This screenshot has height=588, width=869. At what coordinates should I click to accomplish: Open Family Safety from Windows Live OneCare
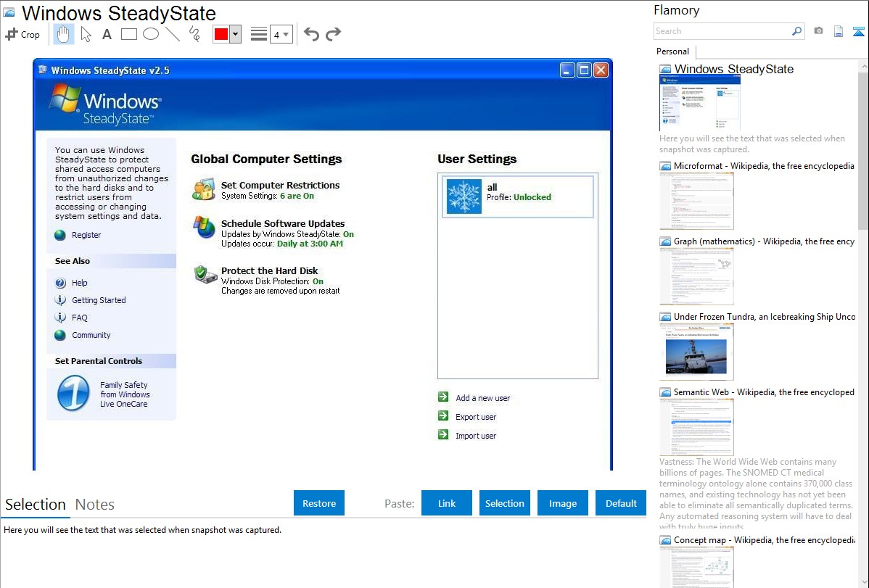pos(125,394)
